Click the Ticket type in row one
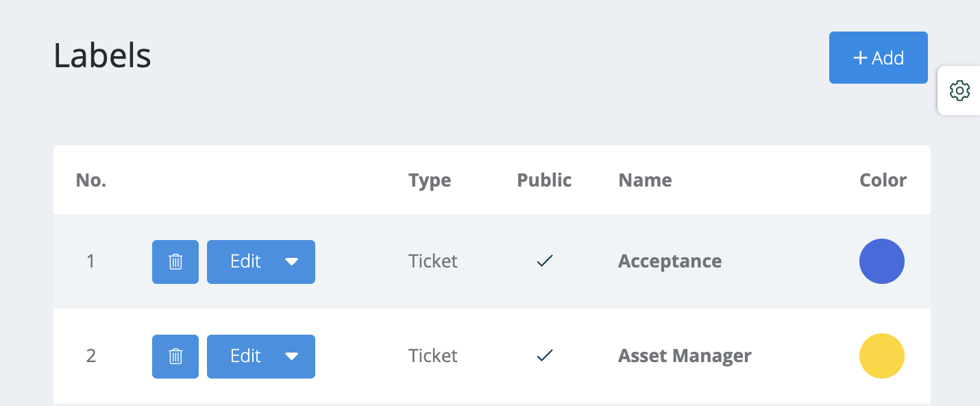 (433, 261)
